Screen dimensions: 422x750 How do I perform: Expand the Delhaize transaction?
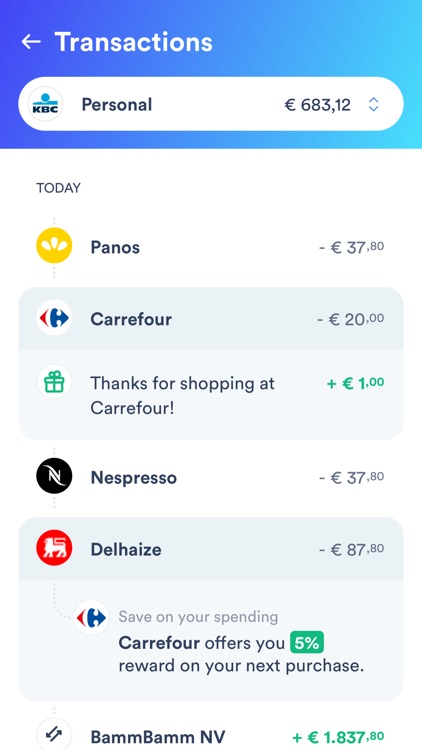point(211,549)
